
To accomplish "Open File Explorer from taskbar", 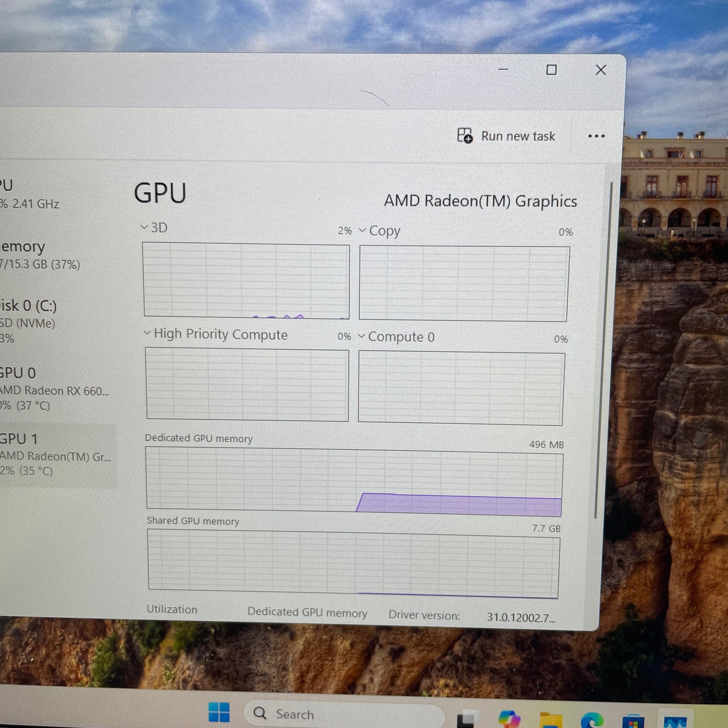I will point(551,720).
